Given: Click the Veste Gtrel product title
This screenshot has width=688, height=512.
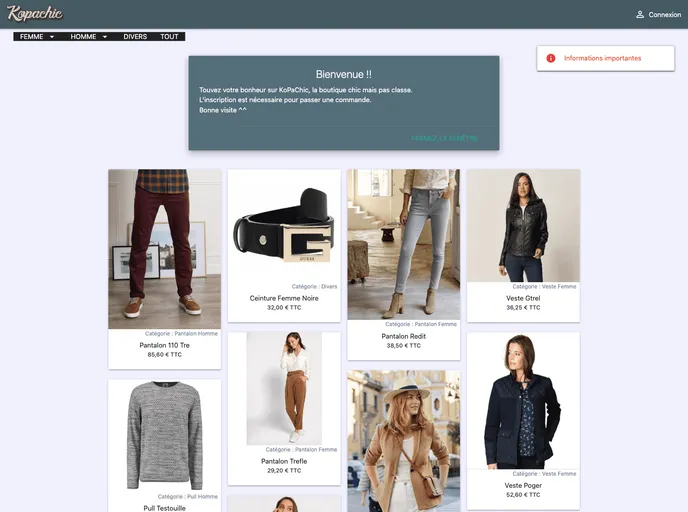Looking at the screenshot, I should [523, 298].
